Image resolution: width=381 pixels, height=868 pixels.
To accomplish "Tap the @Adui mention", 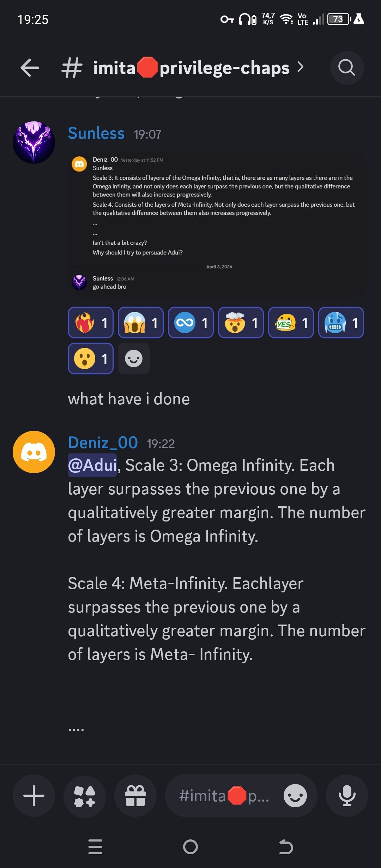I will (92, 465).
